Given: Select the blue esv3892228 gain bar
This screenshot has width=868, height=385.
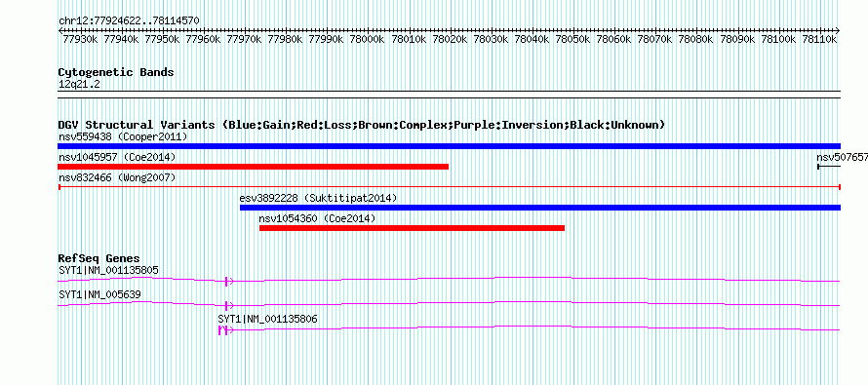Looking at the screenshot, I should [539, 208].
